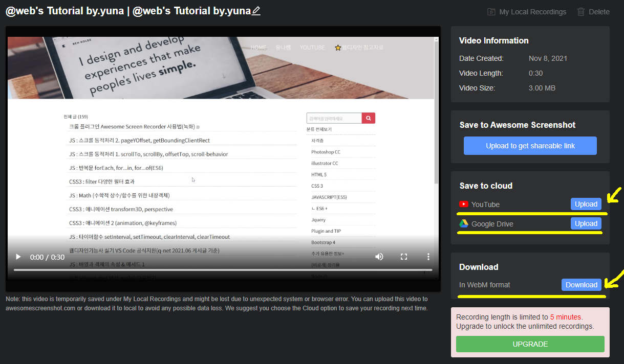
Task: Mute the video with the speaker icon
Action: pos(379,257)
